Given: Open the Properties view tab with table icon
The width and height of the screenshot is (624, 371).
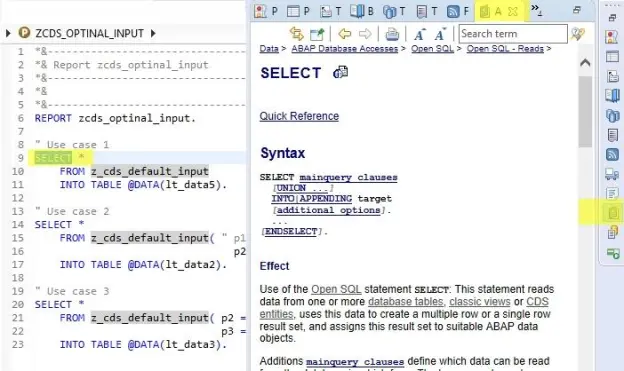Looking at the screenshot, I should [298, 11].
